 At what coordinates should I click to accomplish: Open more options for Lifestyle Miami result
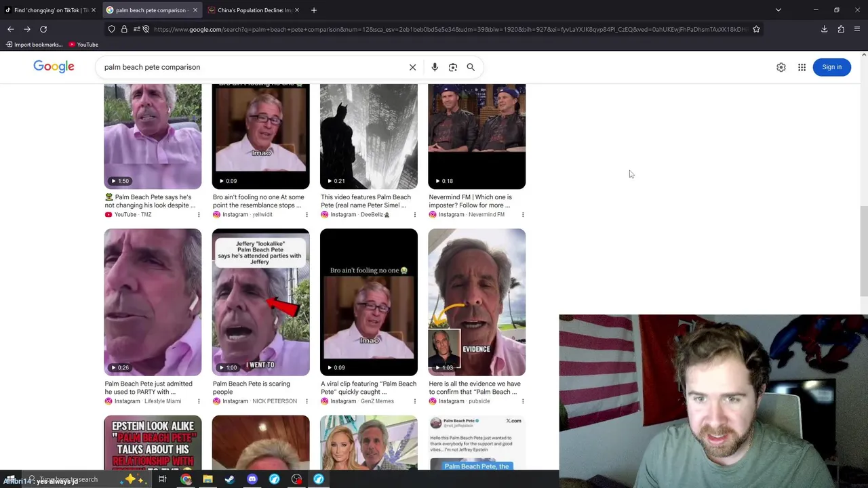[x=199, y=401]
